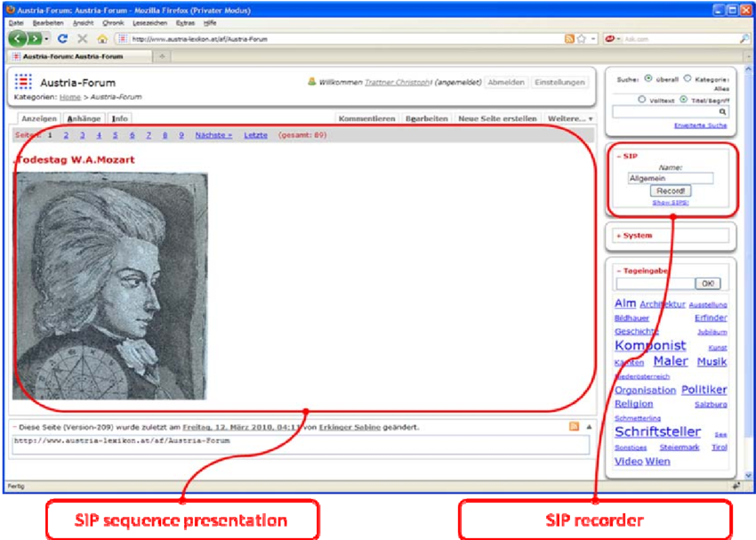Click the orange RSS icon in the page footer
The height and width of the screenshot is (540, 756).
(x=574, y=427)
